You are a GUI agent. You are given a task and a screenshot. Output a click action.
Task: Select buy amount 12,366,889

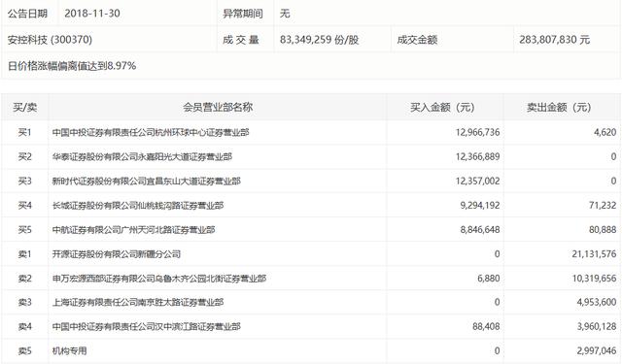tap(477, 157)
